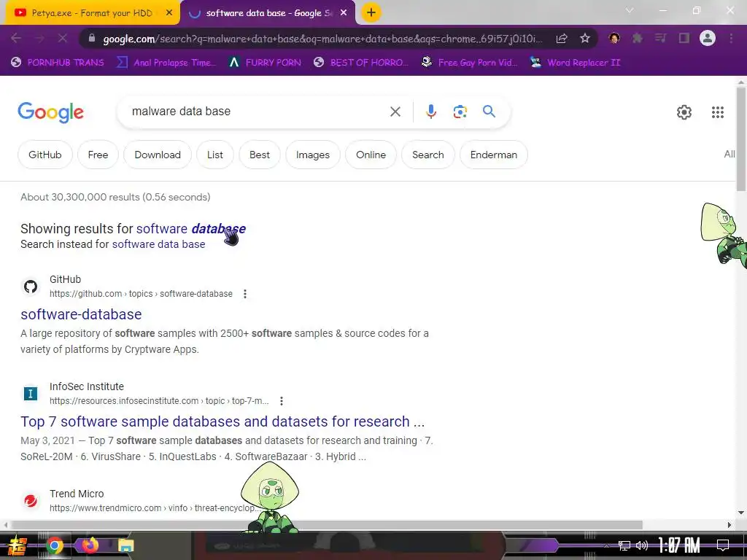
Task: Stop page loading in Chrome toolbar
Action: point(63,38)
